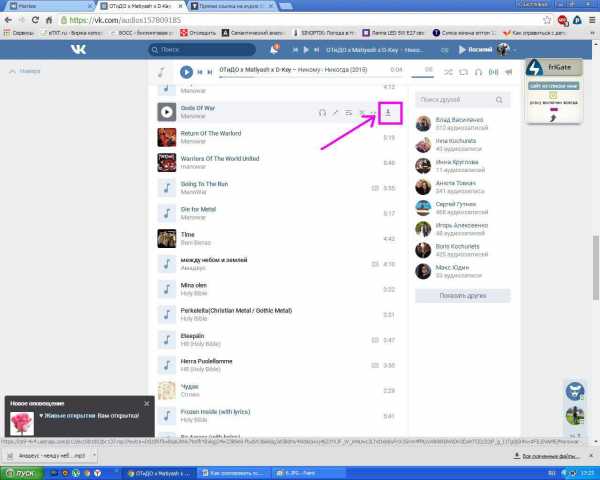The image size is (600, 480).
Task: Click the Return Of The Warlord album cover
Action: [x=166, y=137]
